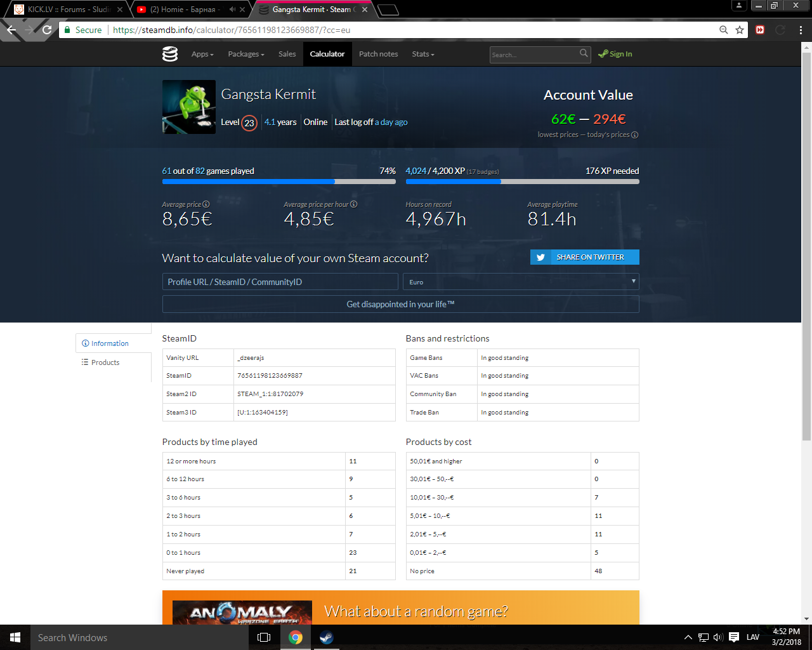
Task: Open Chrome three-dot menu
Action: [x=801, y=30]
